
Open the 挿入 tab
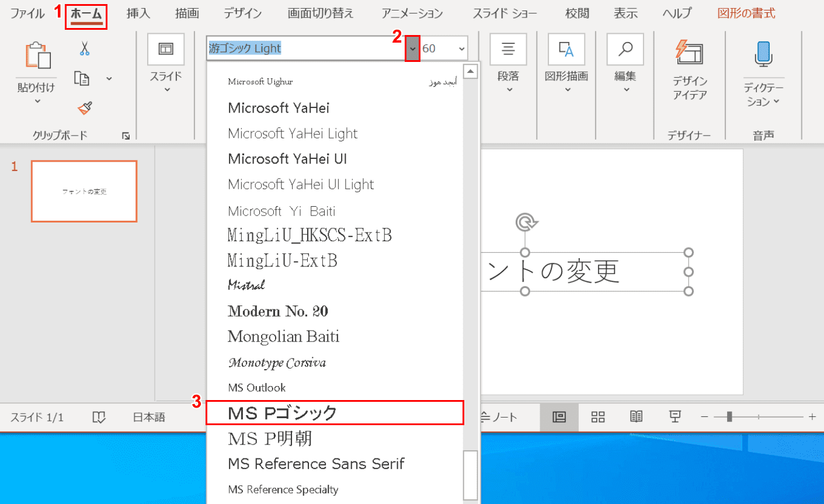click(x=138, y=13)
